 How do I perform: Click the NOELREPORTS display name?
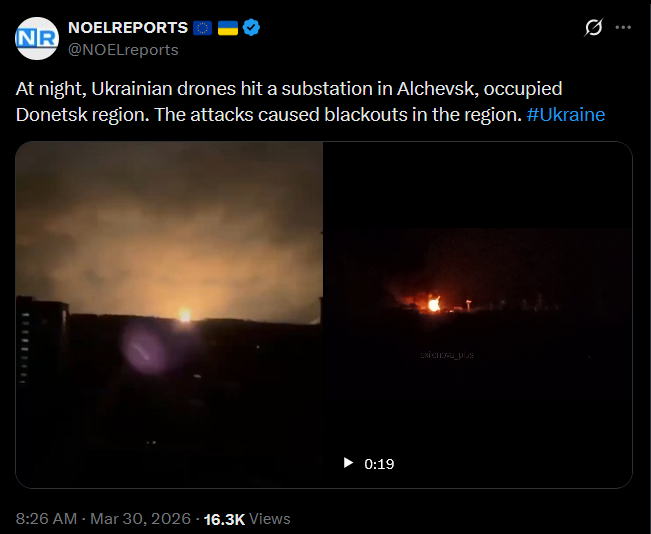pos(128,28)
